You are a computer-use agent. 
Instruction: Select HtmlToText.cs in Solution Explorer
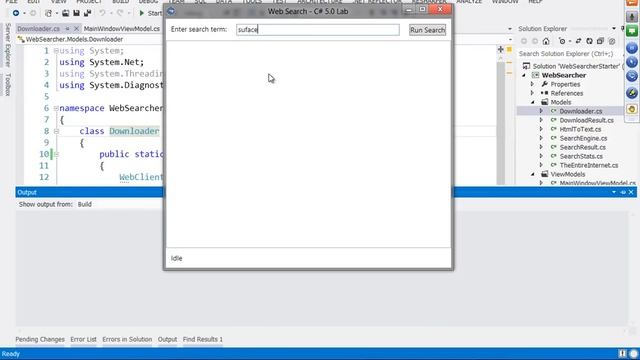[x=580, y=129]
